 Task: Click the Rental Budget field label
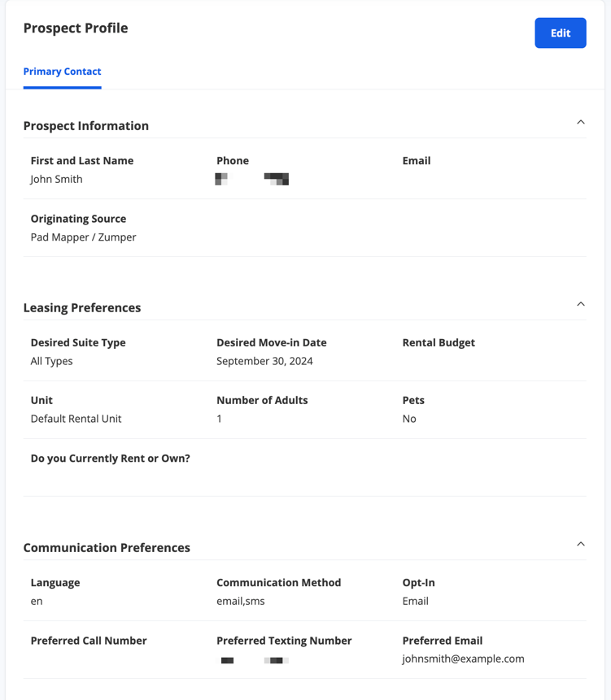click(x=439, y=342)
